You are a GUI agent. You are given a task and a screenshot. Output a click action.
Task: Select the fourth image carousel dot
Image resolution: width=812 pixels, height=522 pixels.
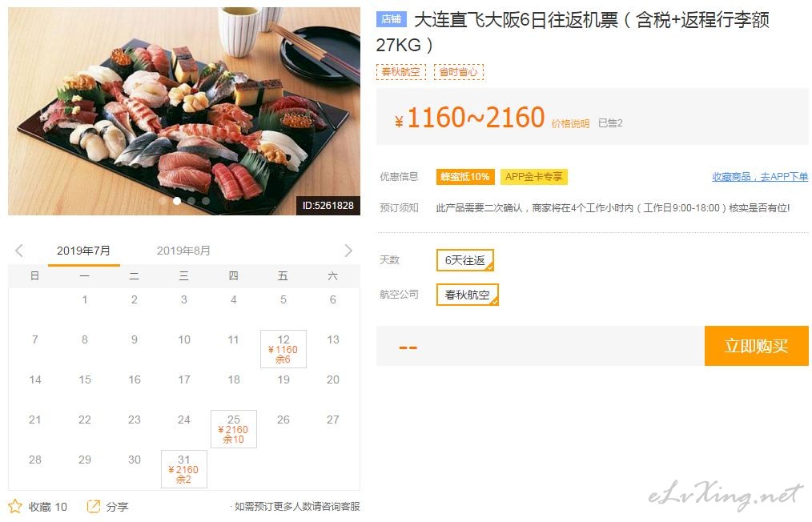(x=206, y=201)
